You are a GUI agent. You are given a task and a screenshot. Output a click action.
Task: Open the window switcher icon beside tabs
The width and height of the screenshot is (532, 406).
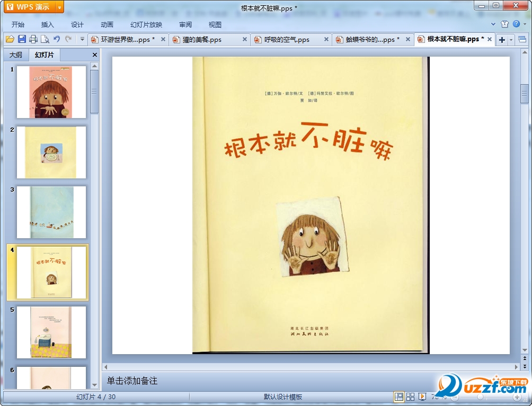(x=522, y=39)
